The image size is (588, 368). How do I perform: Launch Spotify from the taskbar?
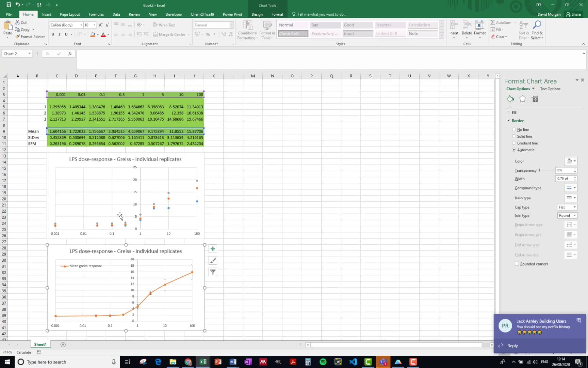[323, 362]
